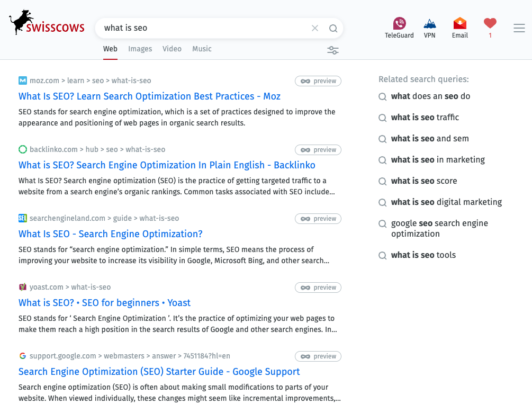
Task: Switch to the Images tab
Action: 140,49
